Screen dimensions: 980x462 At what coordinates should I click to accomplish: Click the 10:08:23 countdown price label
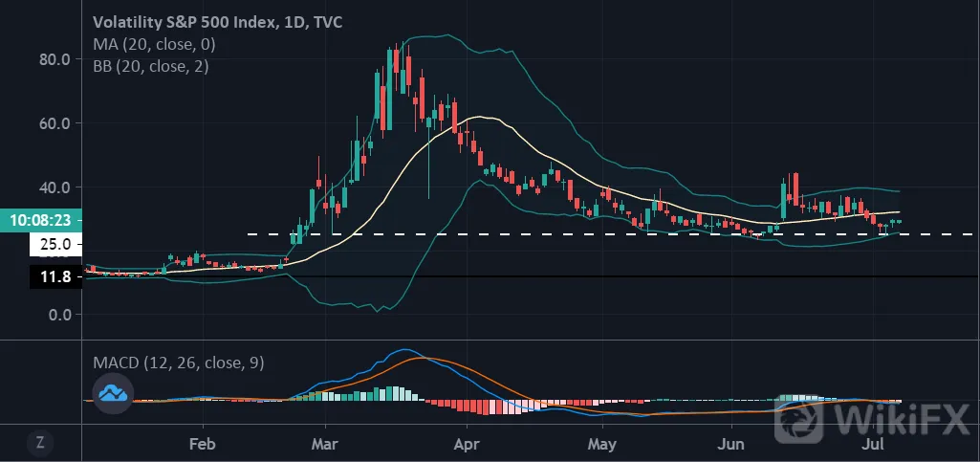click(40, 220)
